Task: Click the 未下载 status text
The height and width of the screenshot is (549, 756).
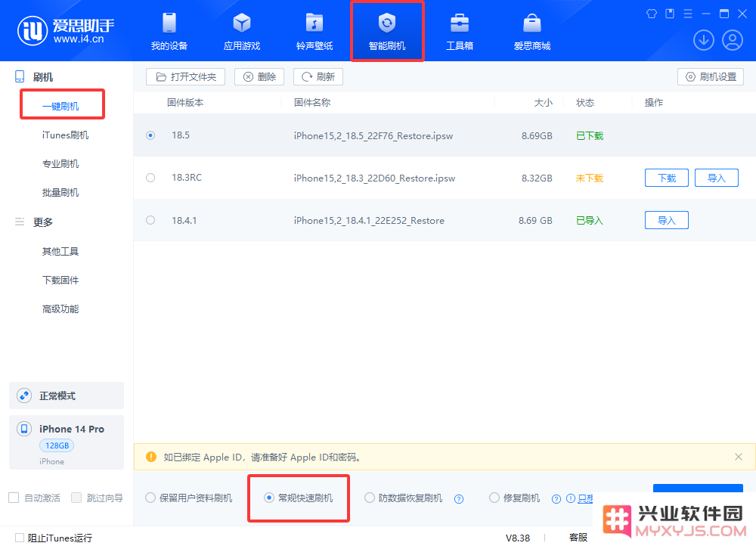Action: pos(589,178)
